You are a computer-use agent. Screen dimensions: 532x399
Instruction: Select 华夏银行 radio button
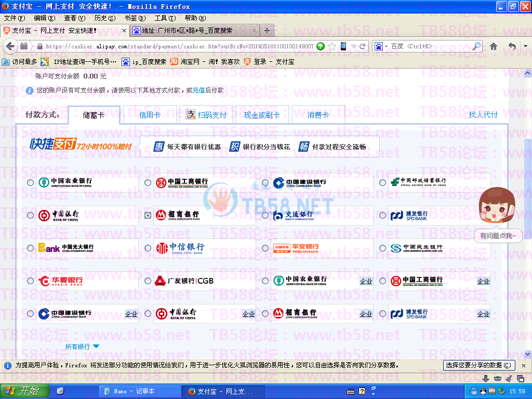pyautogui.click(x=30, y=281)
